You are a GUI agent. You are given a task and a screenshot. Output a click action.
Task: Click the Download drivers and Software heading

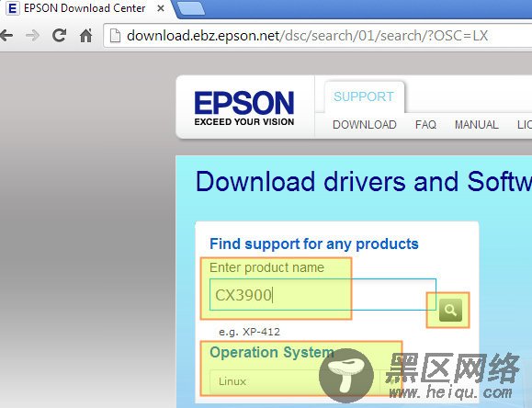364,182
